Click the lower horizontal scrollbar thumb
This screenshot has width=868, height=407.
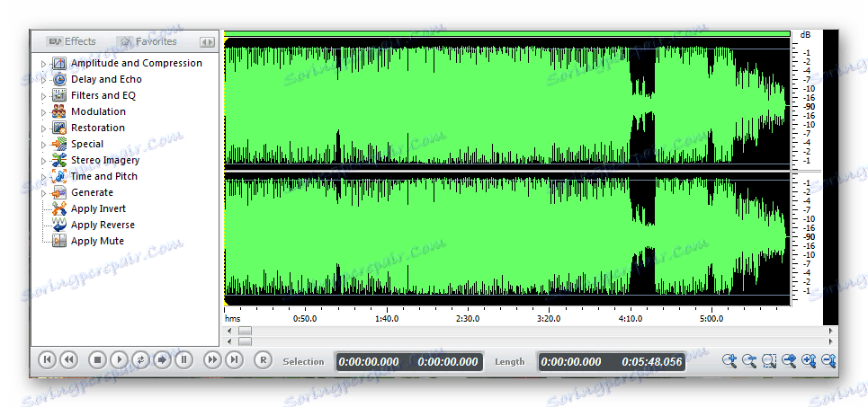coord(245,341)
